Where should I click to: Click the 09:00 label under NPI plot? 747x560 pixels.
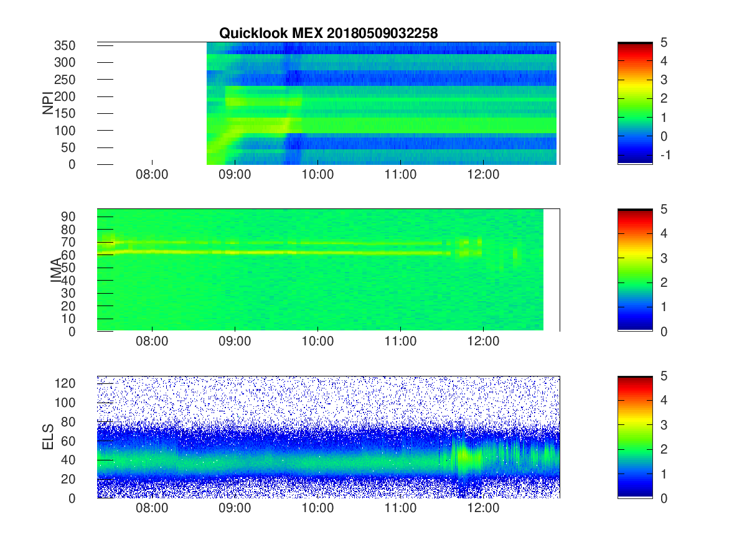point(235,175)
